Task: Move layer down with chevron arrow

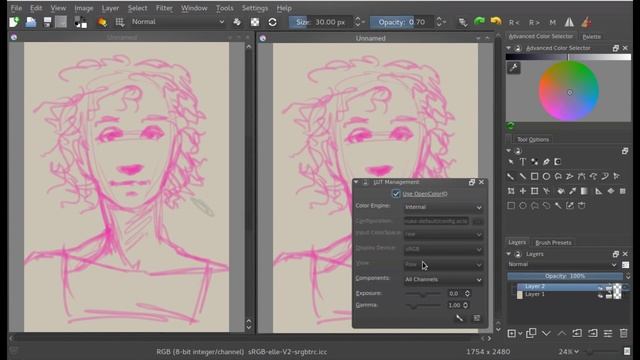Action: (546, 333)
